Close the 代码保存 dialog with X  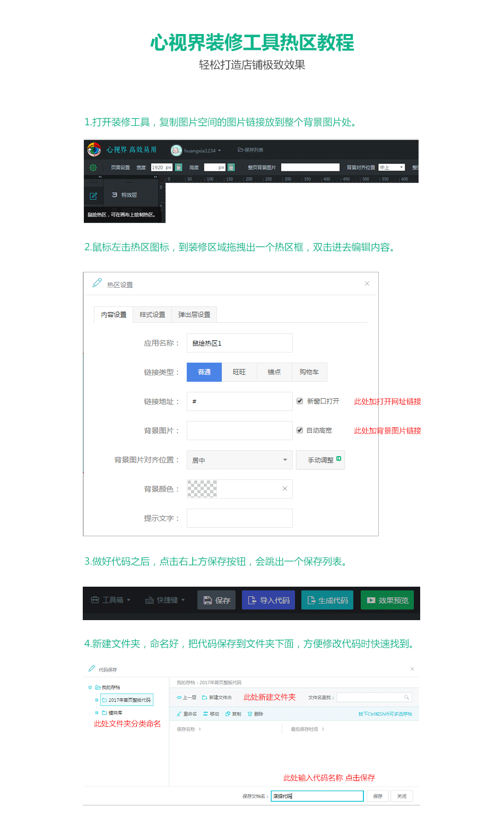pos(412,669)
